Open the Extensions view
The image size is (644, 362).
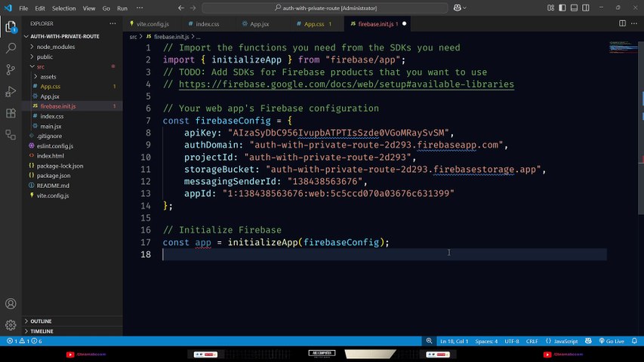coord(11,113)
